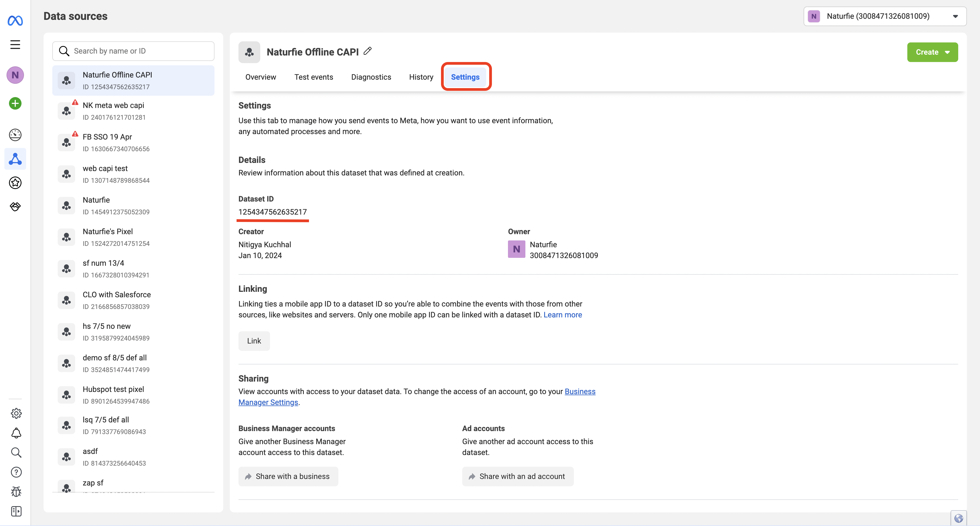Click the Link button under Linking
980x526 pixels.
(x=254, y=341)
